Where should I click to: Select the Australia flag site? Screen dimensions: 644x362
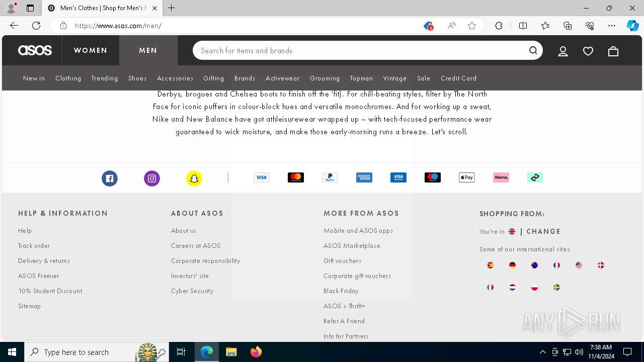click(534, 265)
